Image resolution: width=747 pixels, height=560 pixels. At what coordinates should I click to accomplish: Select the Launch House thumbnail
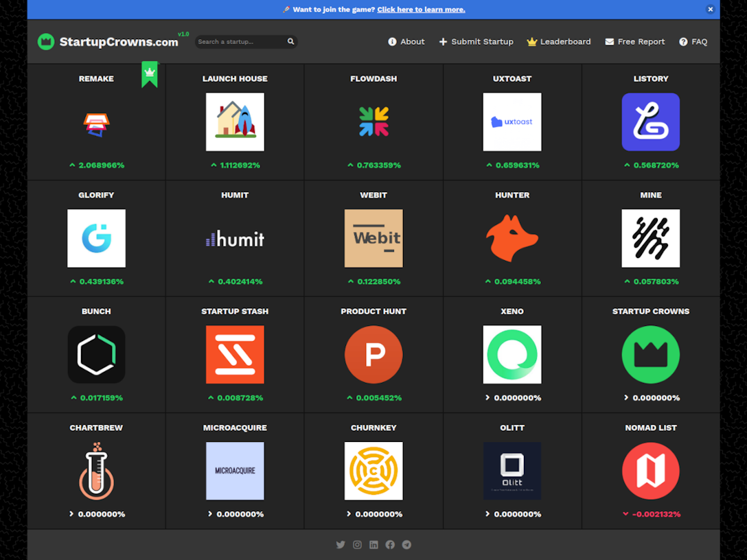[235, 122]
